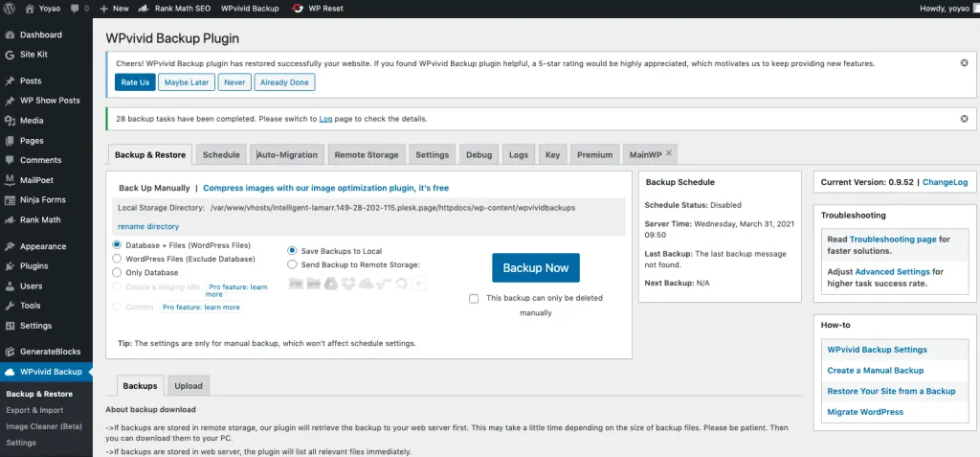Click the Already Done button

(x=284, y=82)
